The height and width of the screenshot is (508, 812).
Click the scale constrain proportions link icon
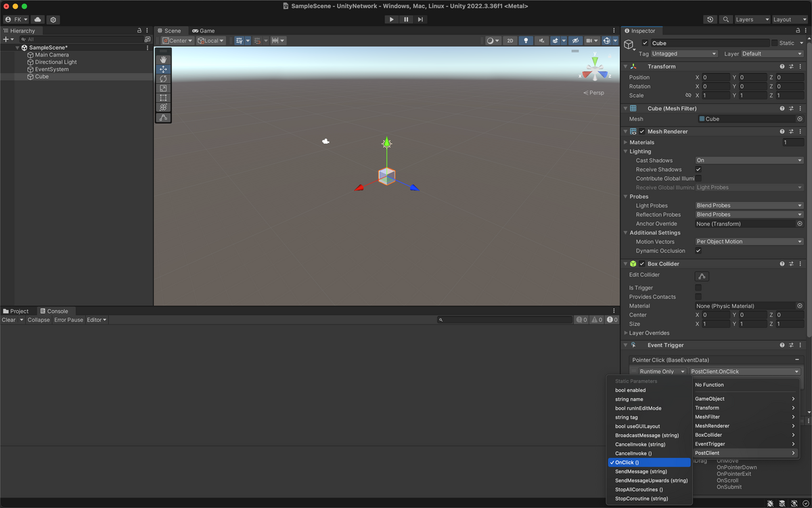[x=688, y=96]
